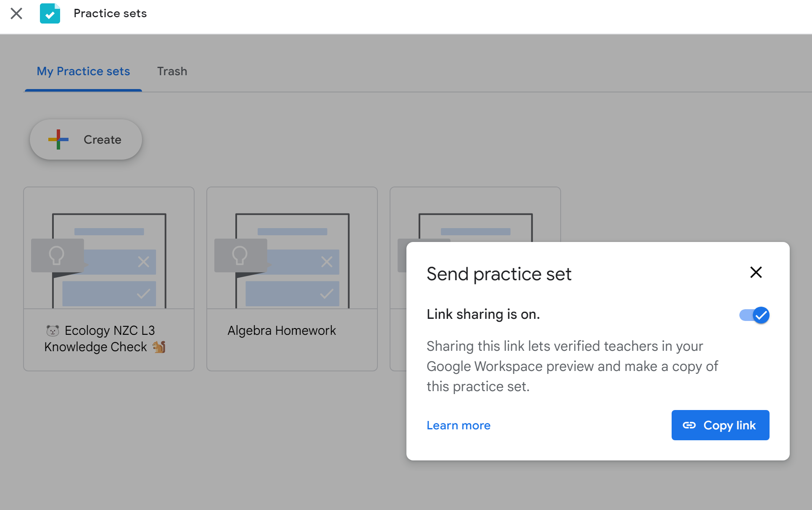Click the Learn more link

(459, 426)
